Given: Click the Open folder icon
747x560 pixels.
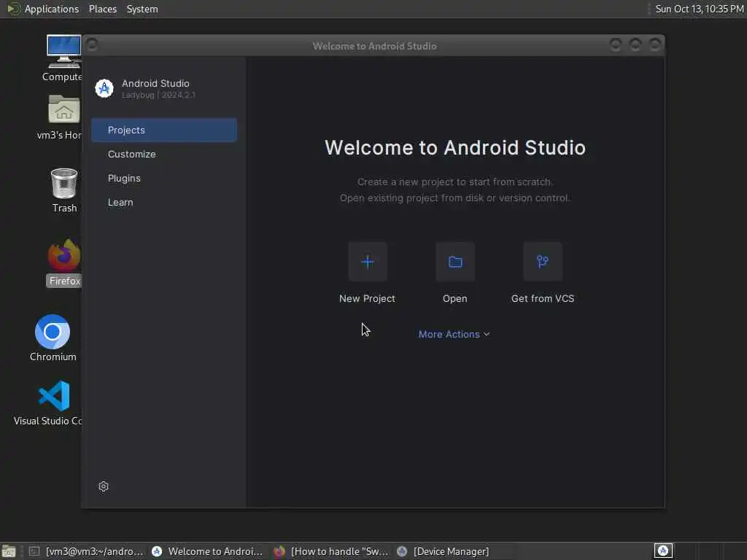Looking at the screenshot, I should (x=455, y=262).
